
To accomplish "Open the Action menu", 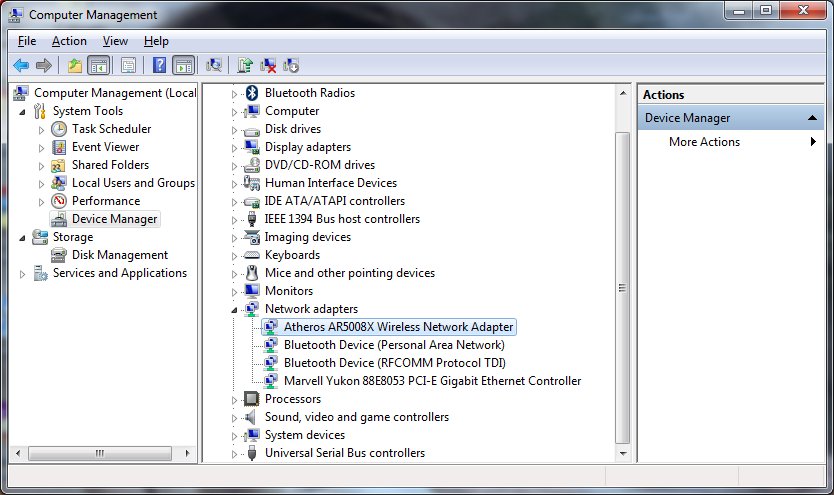I will 69,41.
